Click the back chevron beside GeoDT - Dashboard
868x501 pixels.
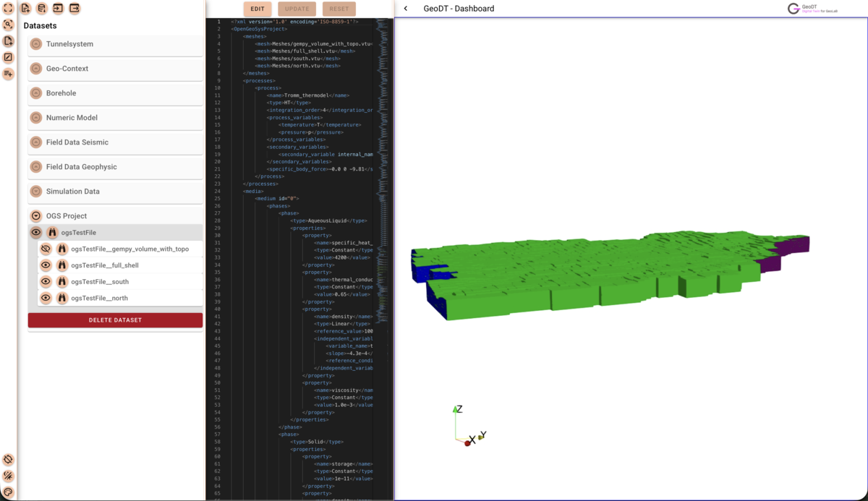point(406,9)
